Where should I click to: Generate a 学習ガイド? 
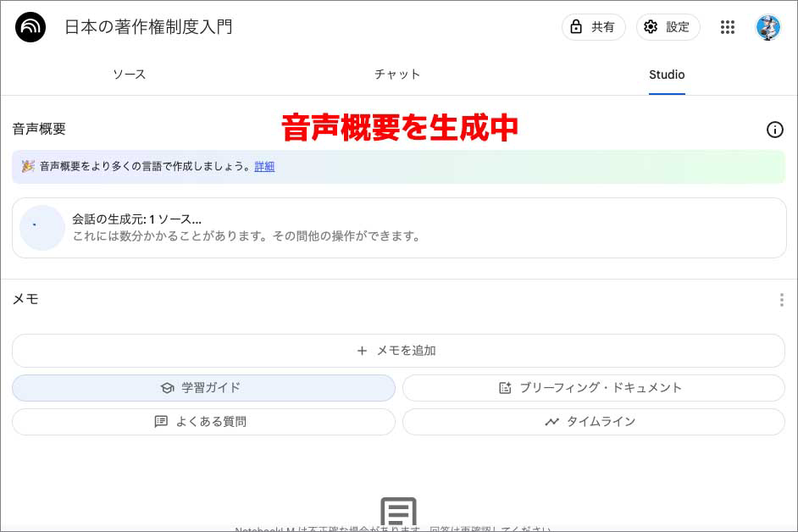click(x=203, y=388)
